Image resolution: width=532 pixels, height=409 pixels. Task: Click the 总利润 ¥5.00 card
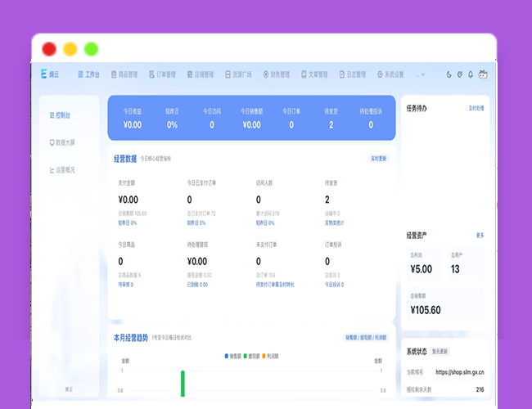[x=425, y=264]
